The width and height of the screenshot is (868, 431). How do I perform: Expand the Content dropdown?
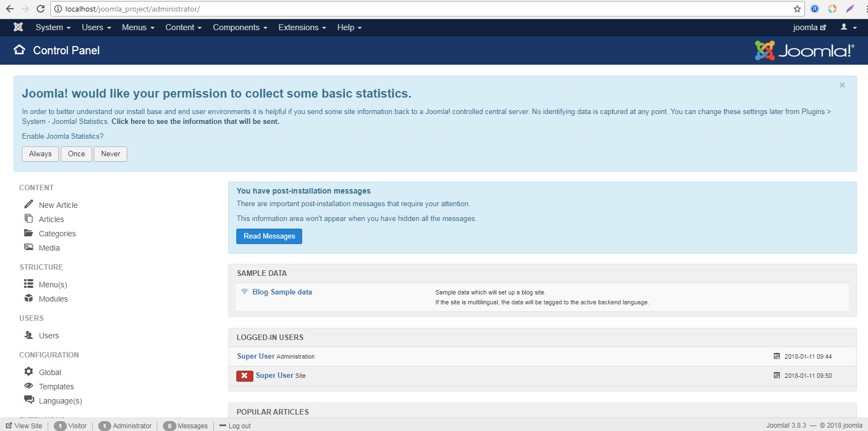coord(184,27)
